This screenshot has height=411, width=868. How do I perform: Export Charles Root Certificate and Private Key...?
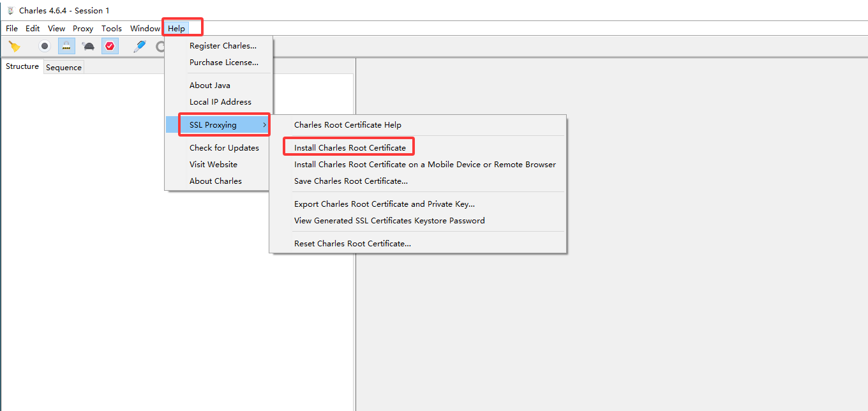pos(418,204)
